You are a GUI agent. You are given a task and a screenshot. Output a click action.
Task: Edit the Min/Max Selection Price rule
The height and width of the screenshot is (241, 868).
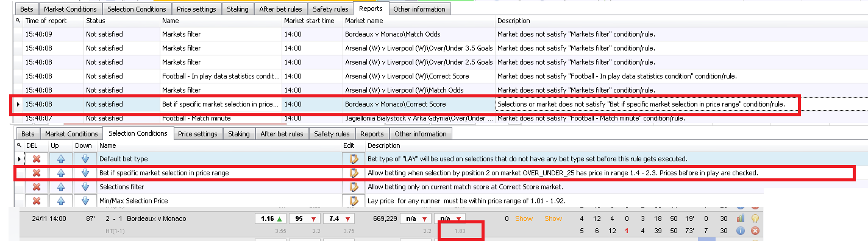354,201
